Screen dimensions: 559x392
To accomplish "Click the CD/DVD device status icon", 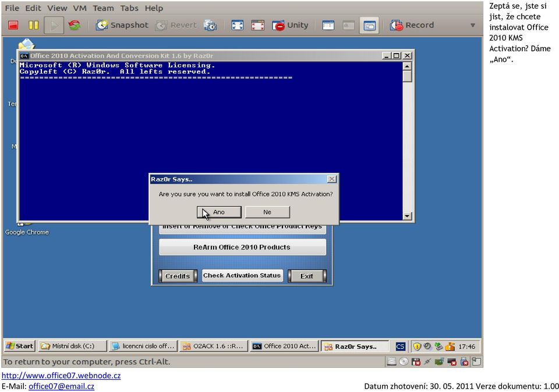I will [404, 362].
